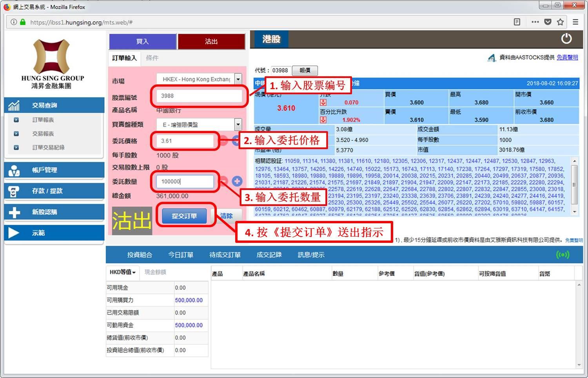Open the HKD等值 currency dropdown
588x378 pixels.
pyautogui.click(x=122, y=272)
